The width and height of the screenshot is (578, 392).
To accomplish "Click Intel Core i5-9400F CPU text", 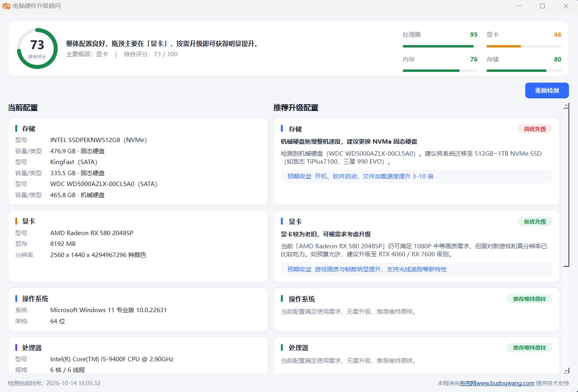I will pyautogui.click(x=112, y=359).
